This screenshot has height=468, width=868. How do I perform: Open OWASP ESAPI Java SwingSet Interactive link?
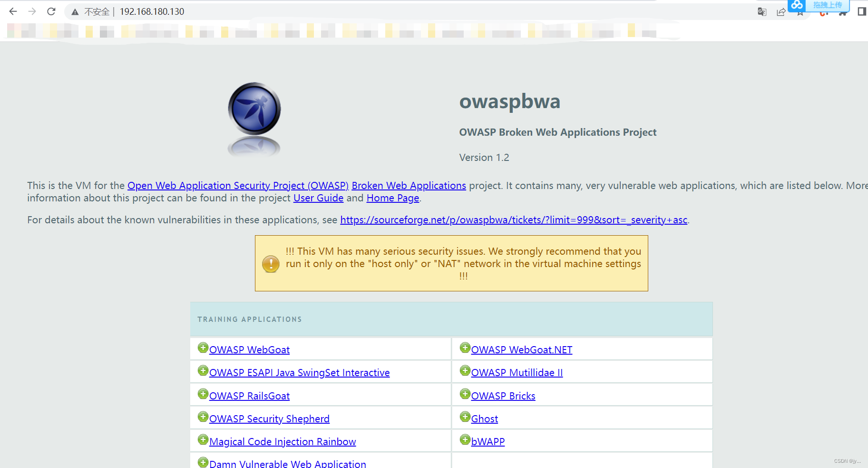click(x=300, y=373)
